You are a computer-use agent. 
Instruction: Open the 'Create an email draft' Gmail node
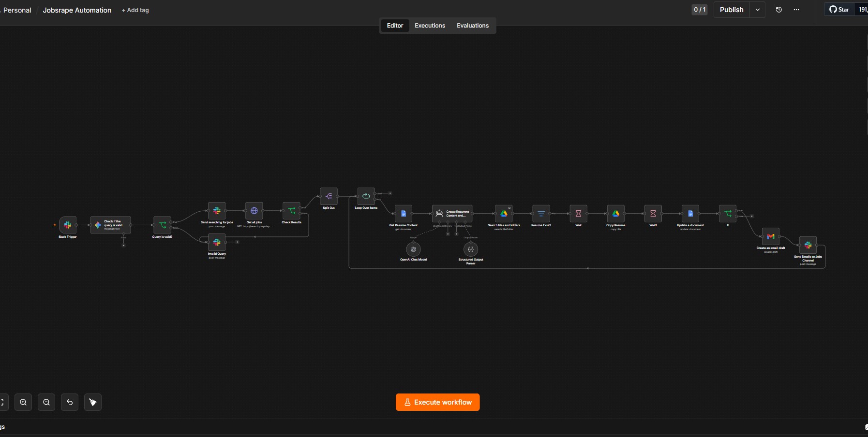(x=771, y=236)
